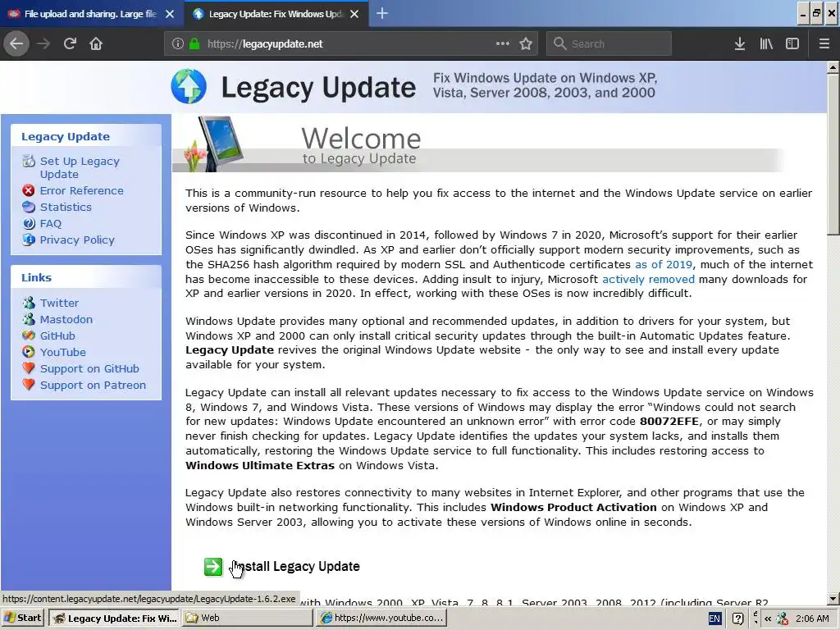Open the Error Reference page

pos(81,190)
